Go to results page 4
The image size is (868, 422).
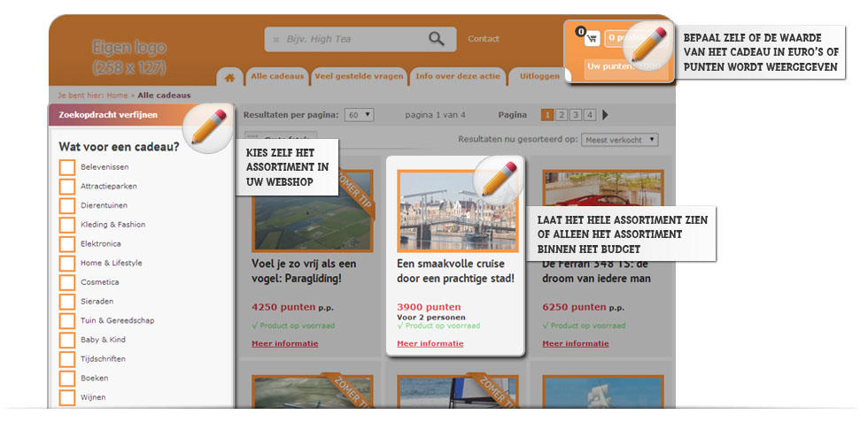click(x=590, y=115)
